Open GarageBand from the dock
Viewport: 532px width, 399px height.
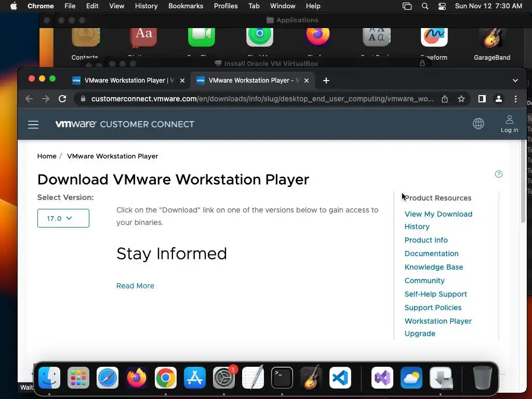coord(311,378)
